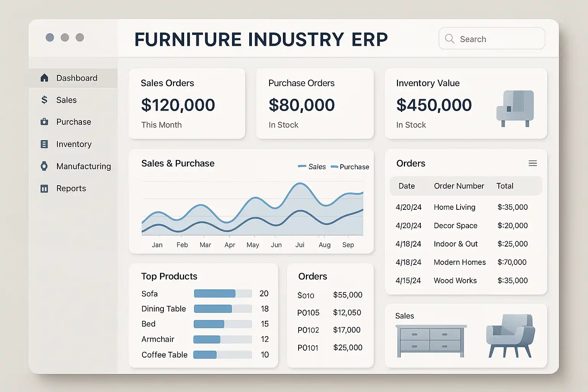The height and width of the screenshot is (392, 588).
Task: Open the Dashboard menu item
Action: (x=73, y=78)
